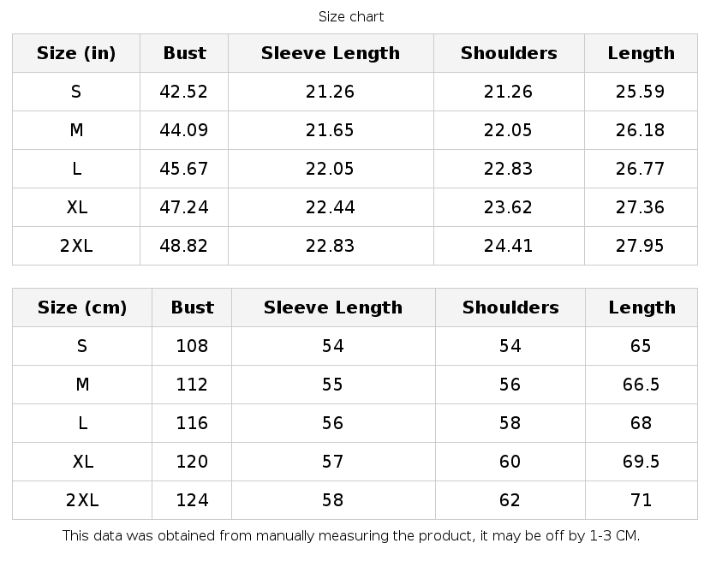Click the Bust header in inches table
The height and width of the screenshot is (579, 728).
click(184, 53)
